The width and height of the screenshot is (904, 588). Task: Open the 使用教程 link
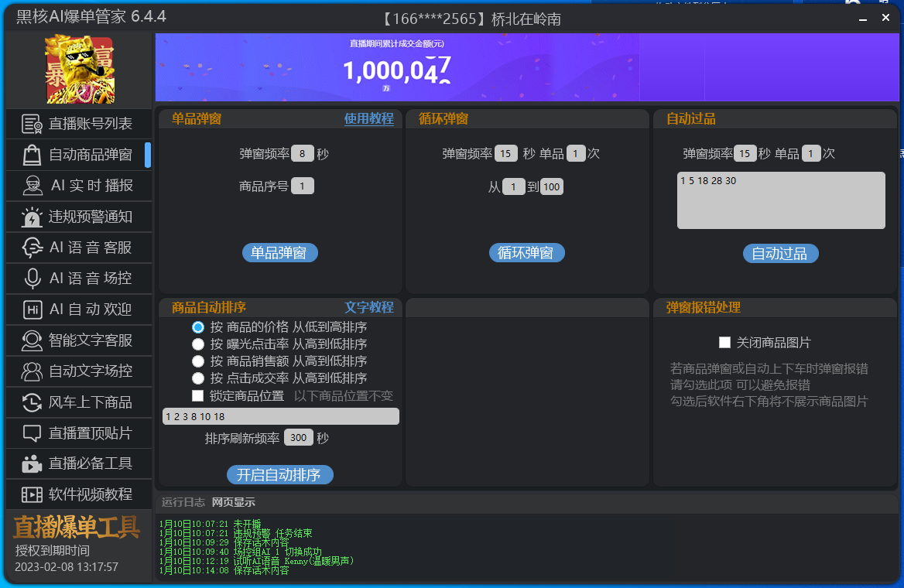[369, 118]
